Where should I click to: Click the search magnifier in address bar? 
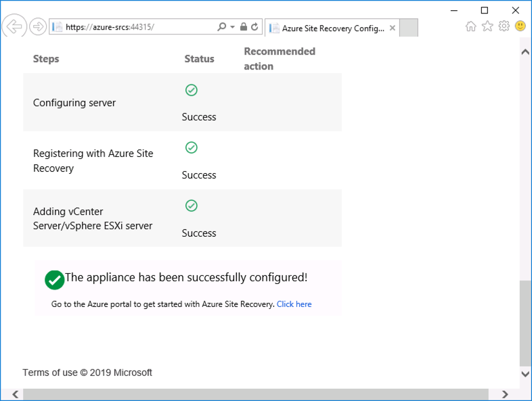(x=221, y=26)
